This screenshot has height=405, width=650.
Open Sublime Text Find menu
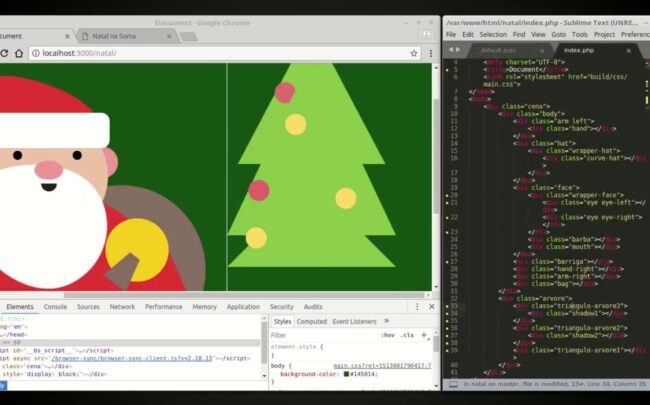pyautogui.click(x=519, y=34)
